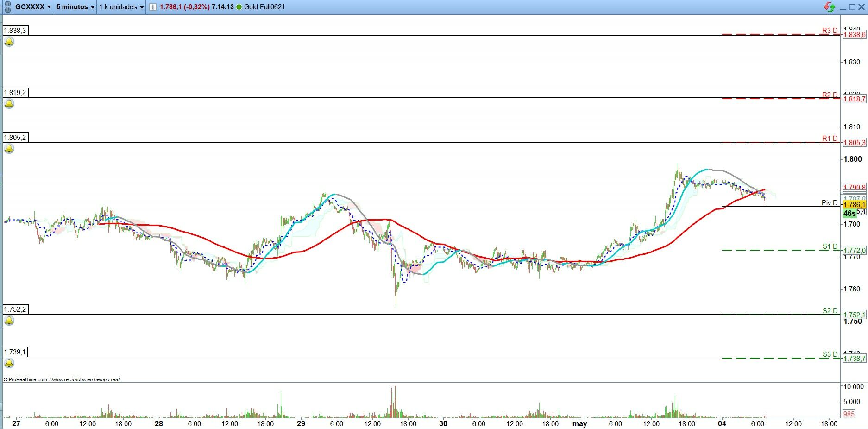This screenshot has width=868, height=429.
Task: Click the date label 27 on time axis
Action: click(x=16, y=424)
